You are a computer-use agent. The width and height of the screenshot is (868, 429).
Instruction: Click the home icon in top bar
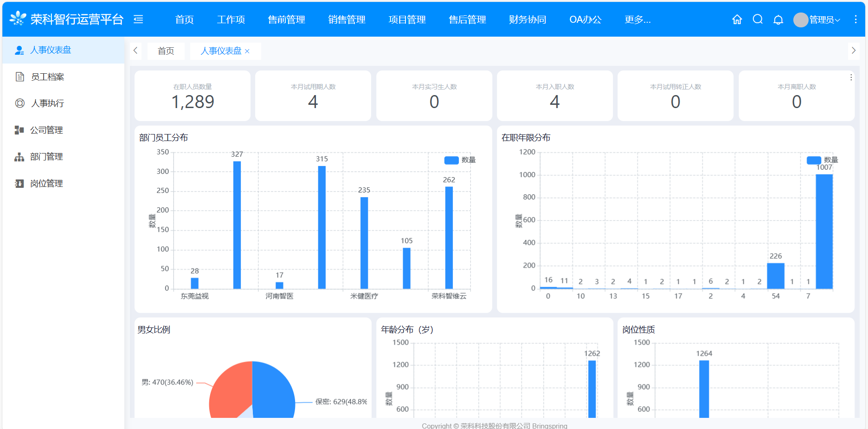click(737, 19)
